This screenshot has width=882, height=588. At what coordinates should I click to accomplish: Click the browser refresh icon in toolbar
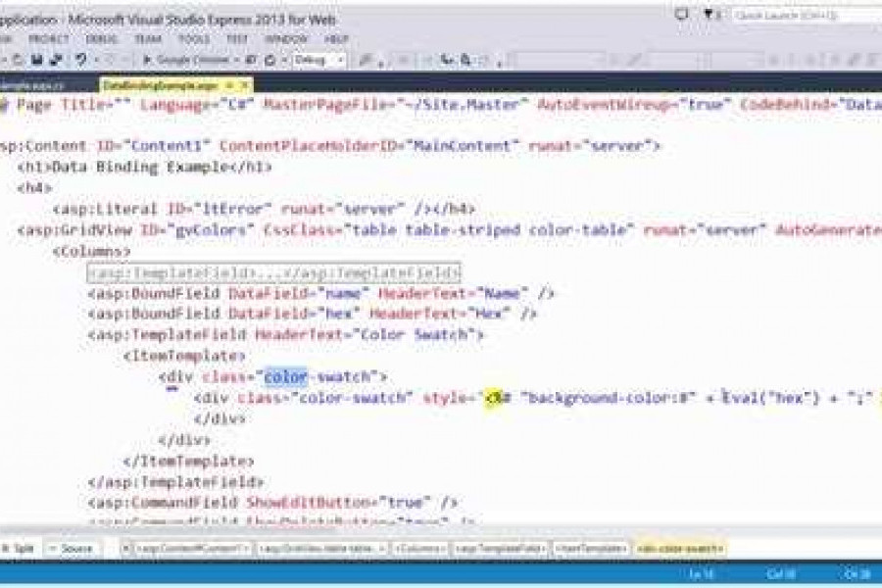pyautogui.click(x=268, y=60)
